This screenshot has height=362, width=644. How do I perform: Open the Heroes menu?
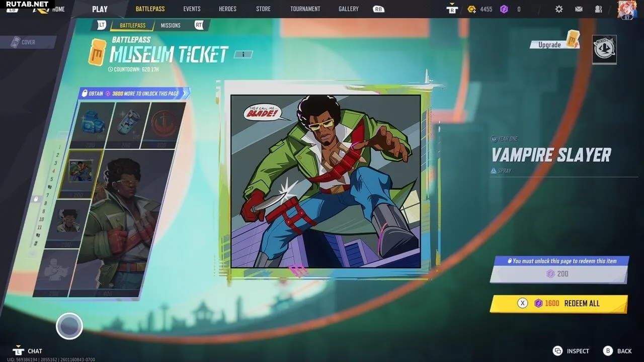tap(227, 9)
